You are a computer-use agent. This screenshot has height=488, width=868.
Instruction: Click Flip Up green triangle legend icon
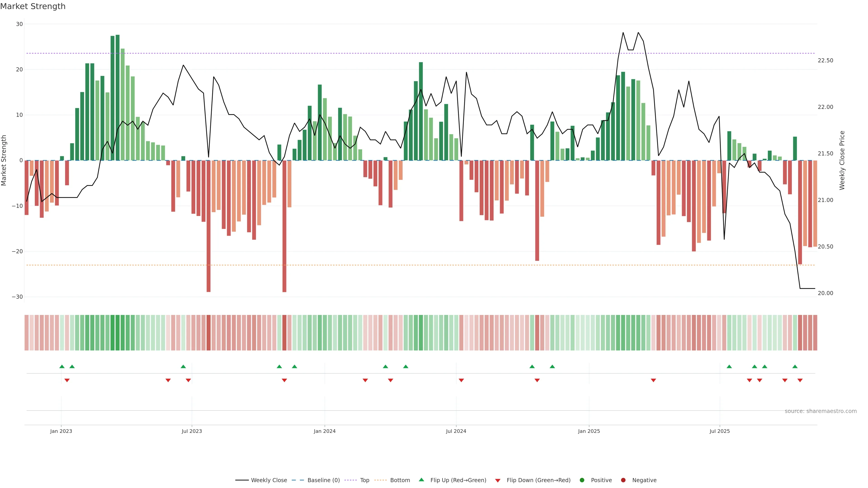421,480
